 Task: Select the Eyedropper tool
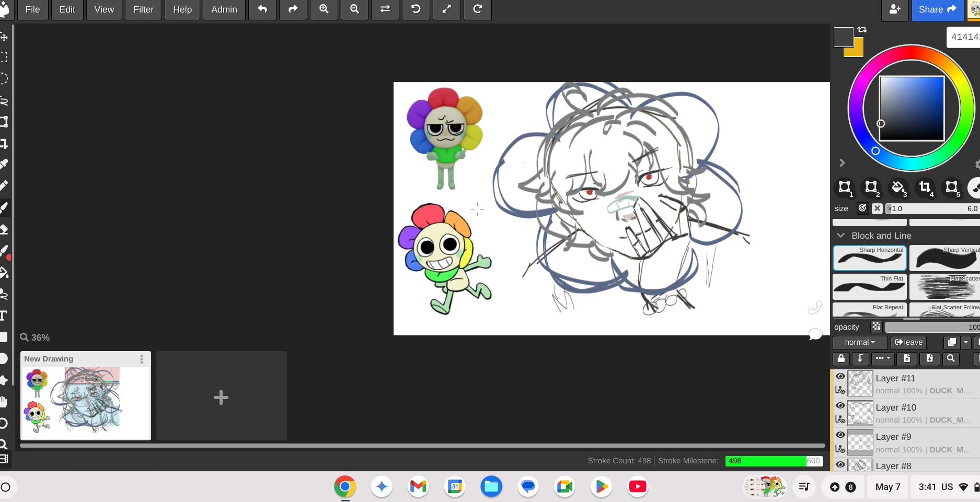4,164
